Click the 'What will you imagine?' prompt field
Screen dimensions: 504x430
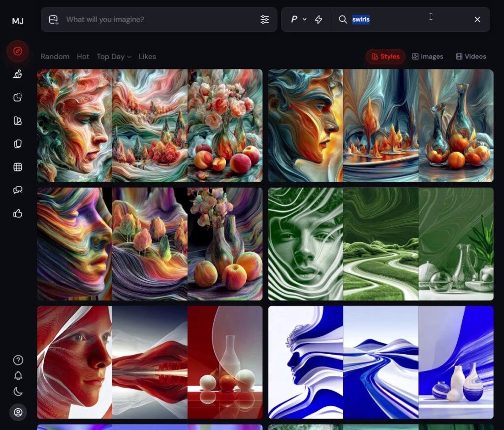[157, 20]
